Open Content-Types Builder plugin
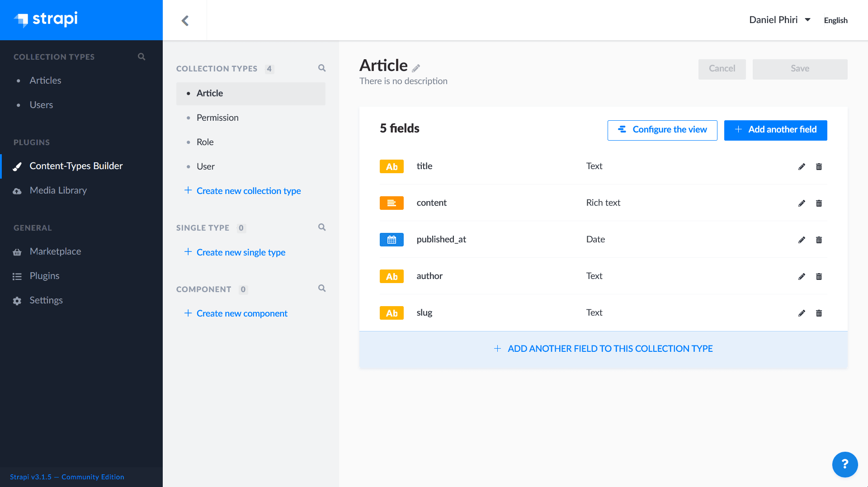Viewport: 868px width, 487px height. [76, 166]
